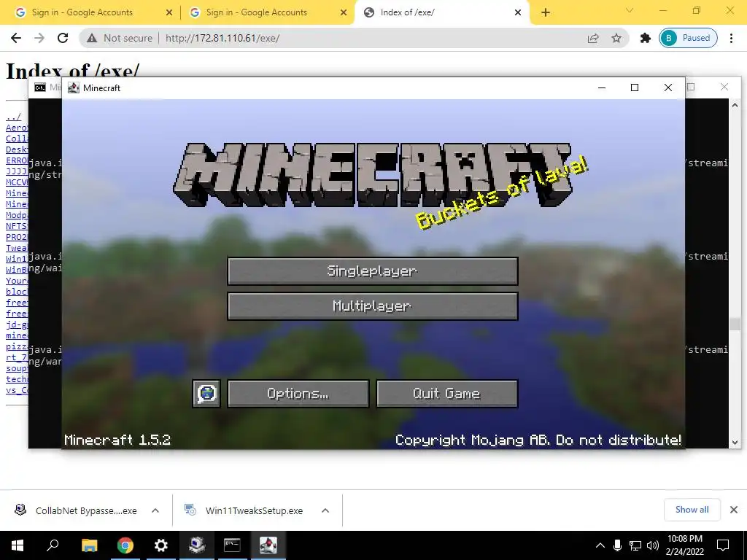Switch to installer app in taskbar
Image resolution: width=747 pixels, height=560 pixels.
(x=197, y=545)
